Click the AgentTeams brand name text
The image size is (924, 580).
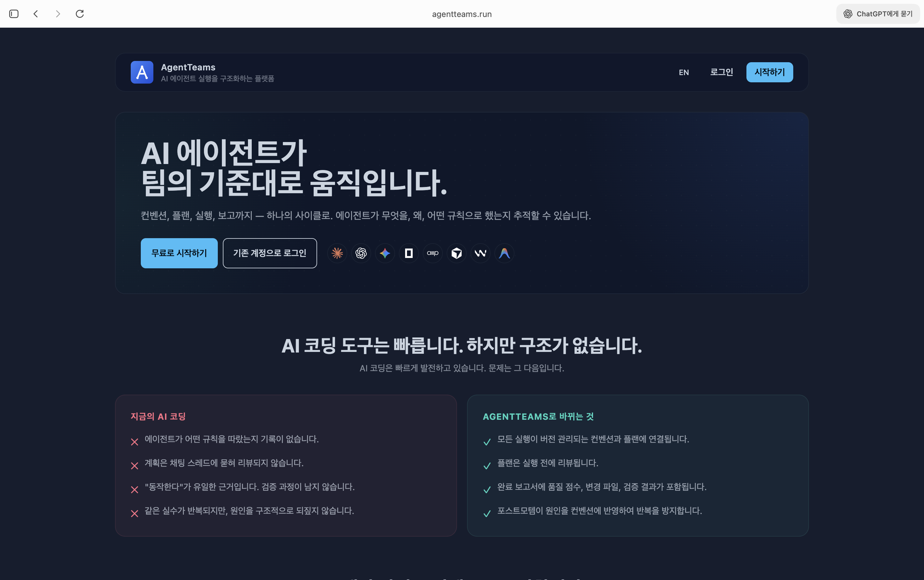click(x=188, y=67)
